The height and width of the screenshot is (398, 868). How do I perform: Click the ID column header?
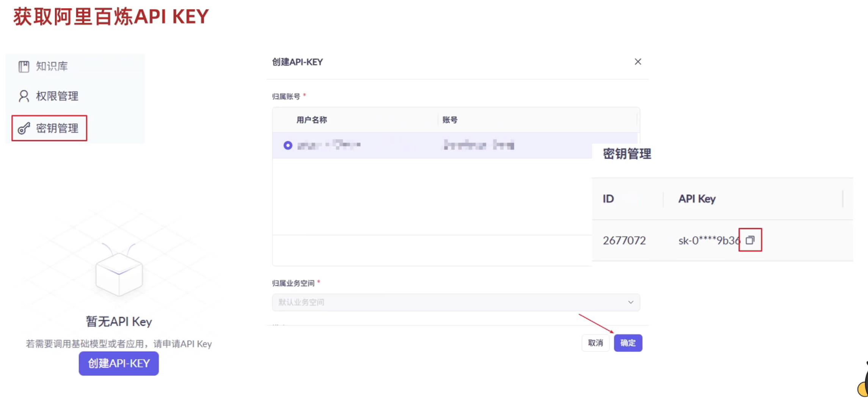click(608, 199)
